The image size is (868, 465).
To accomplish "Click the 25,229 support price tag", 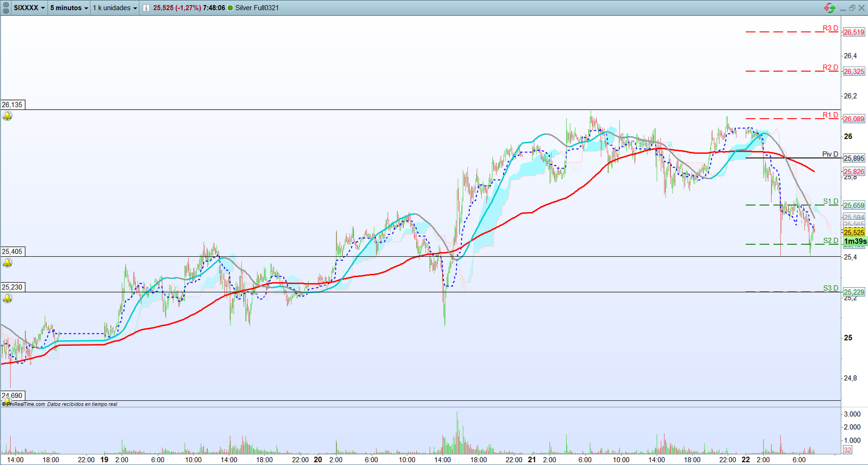I will point(854,292).
